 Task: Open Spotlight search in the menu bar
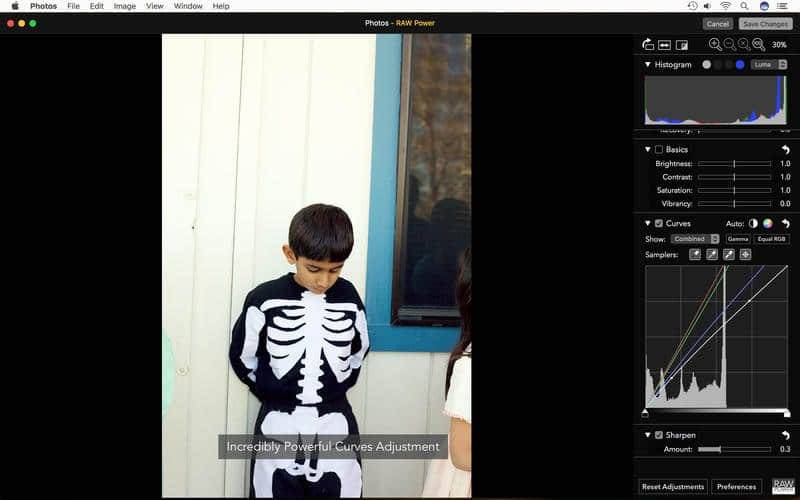[744, 6]
